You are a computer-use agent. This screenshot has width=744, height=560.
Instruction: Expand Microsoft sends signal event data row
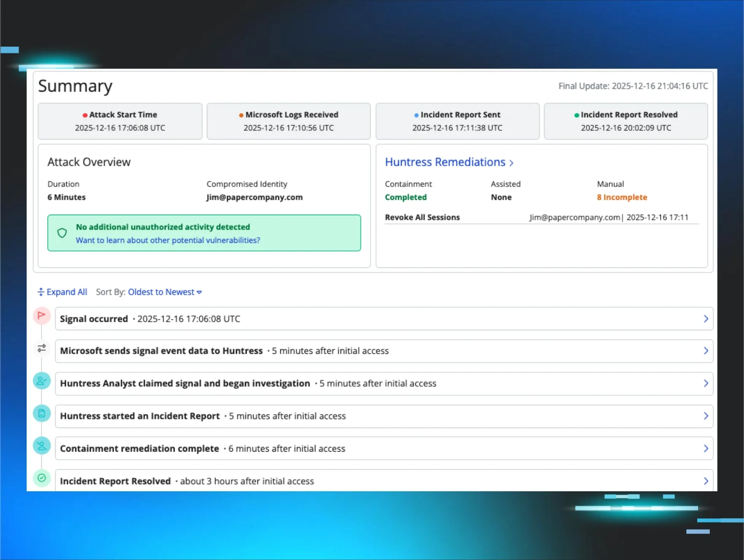tap(706, 351)
